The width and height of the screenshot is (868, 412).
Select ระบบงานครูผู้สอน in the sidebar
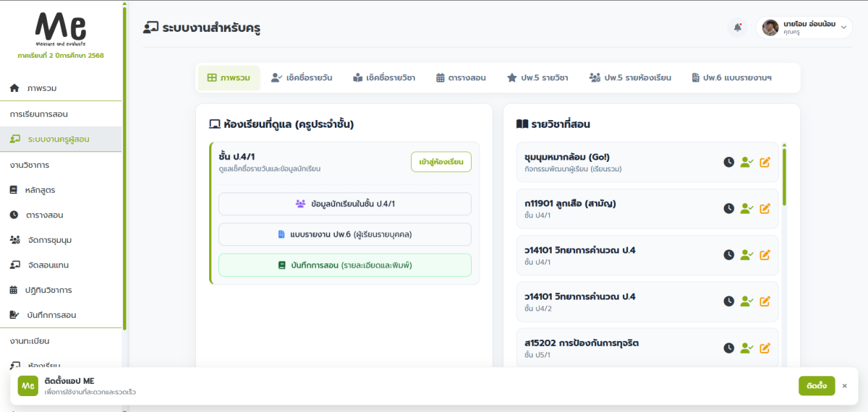(61, 139)
